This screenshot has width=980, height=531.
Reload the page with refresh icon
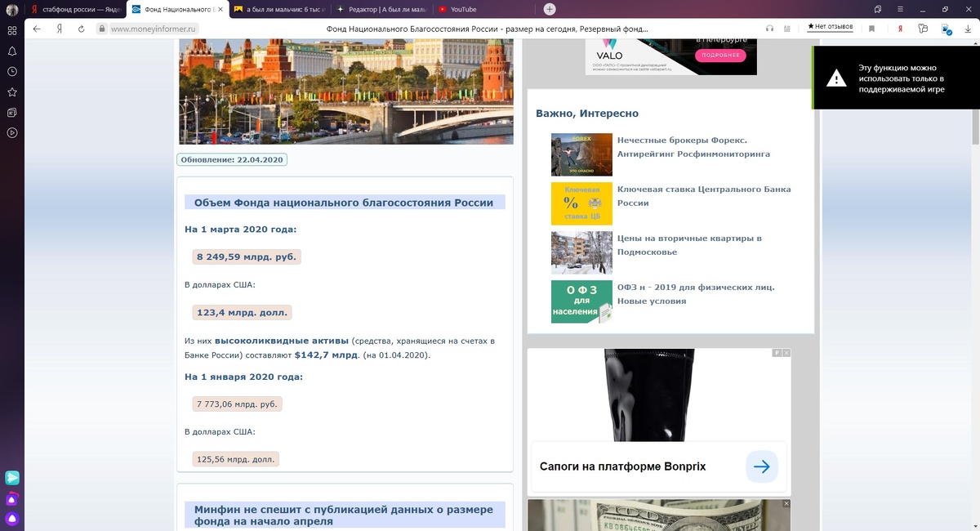tap(82, 28)
